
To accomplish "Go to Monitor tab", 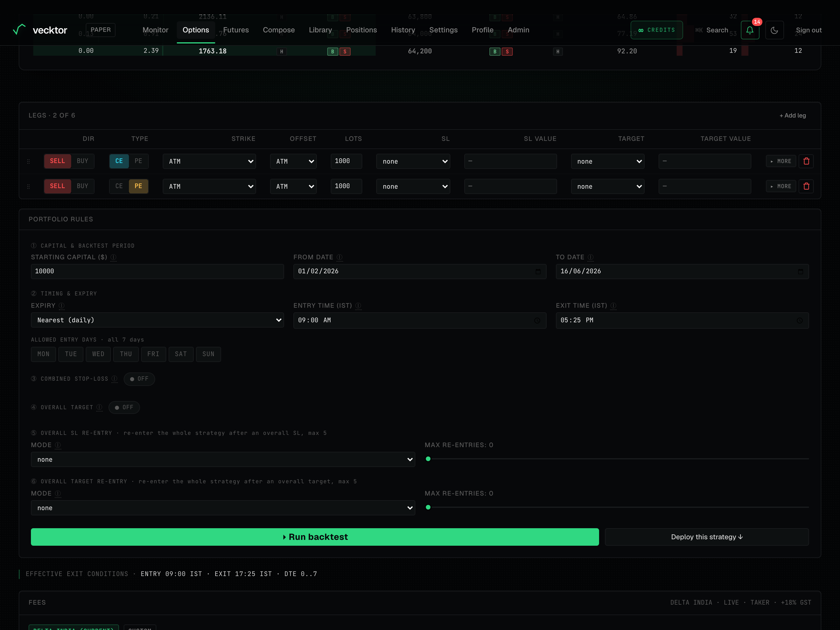I will pos(155,30).
